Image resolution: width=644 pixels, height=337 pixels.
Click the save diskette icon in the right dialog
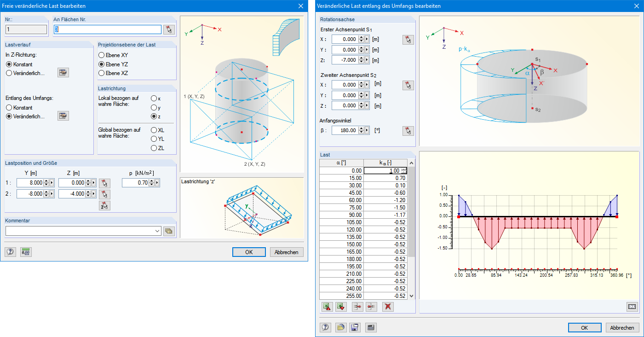[355, 328]
